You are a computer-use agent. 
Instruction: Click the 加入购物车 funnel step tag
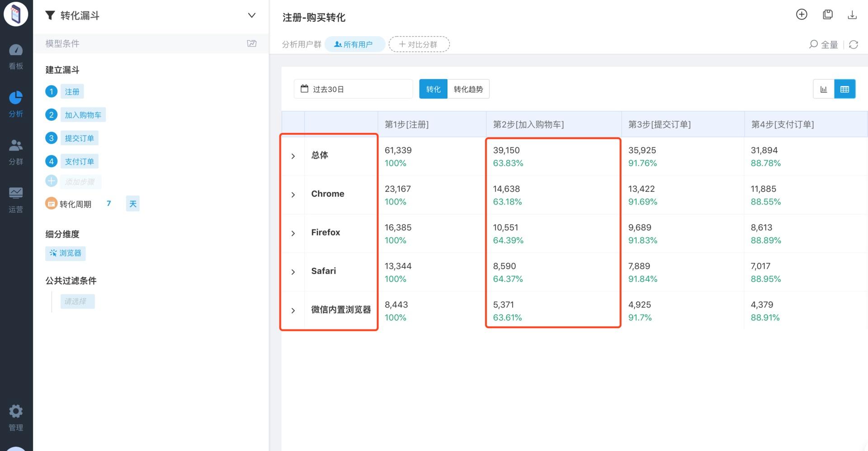coord(83,114)
